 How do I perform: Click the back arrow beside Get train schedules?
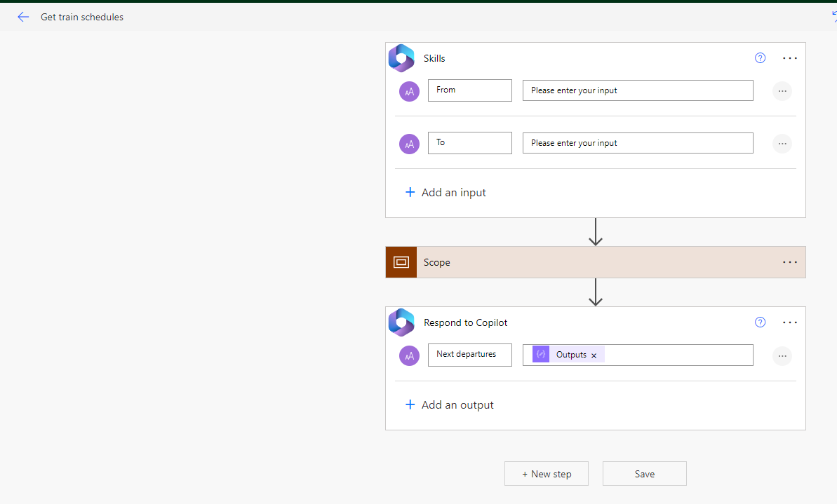click(23, 17)
